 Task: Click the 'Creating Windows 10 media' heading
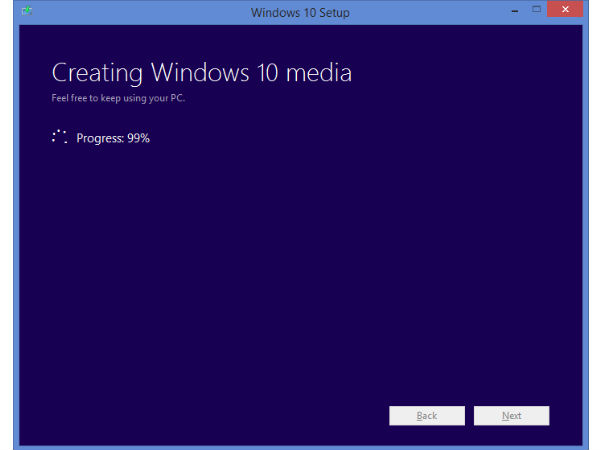201,73
